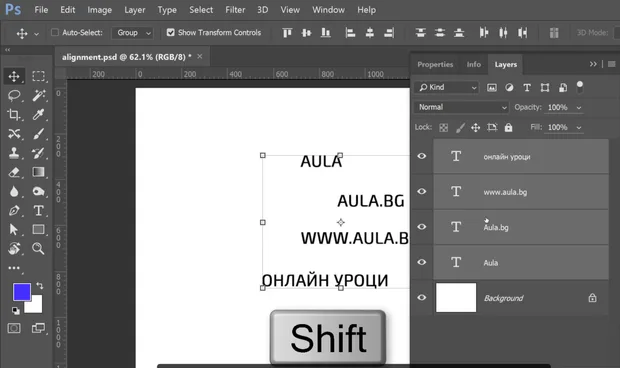Select the Magic Wand tool
Image resolution: width=620 pixels, height=368 pixels.
pos(38,95)
